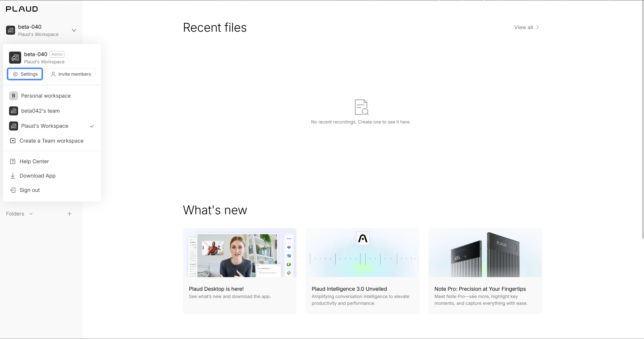The height and width of the screenshot is (339, 644).
Task: Open workspace Settings
Action: click(x=25, y=74)
